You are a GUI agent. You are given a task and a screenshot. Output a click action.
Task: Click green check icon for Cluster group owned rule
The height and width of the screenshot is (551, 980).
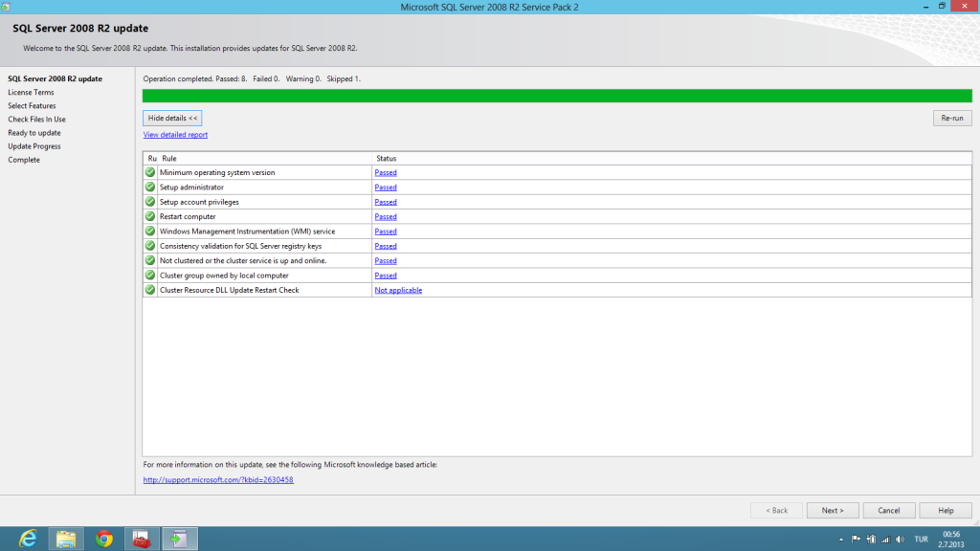[x=150, y=275]
